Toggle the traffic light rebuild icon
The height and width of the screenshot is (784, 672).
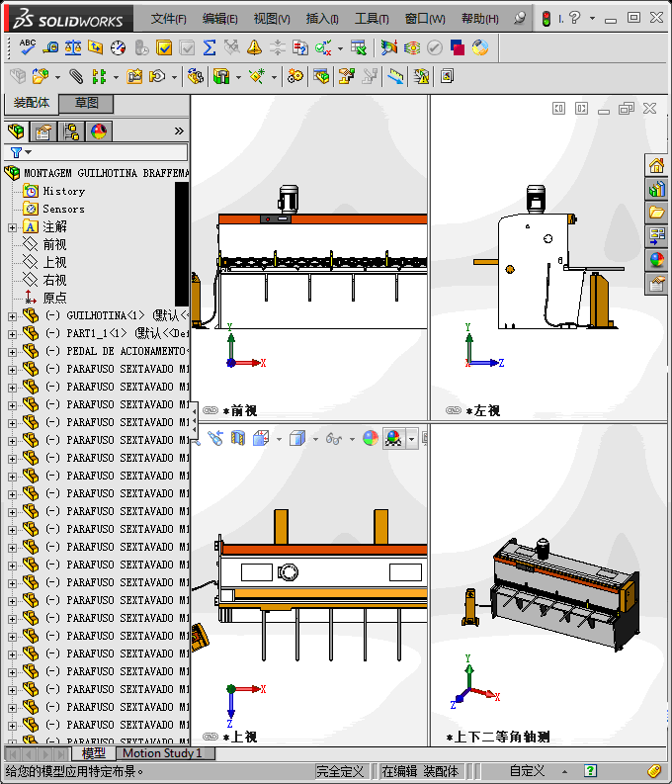(546, 19)
